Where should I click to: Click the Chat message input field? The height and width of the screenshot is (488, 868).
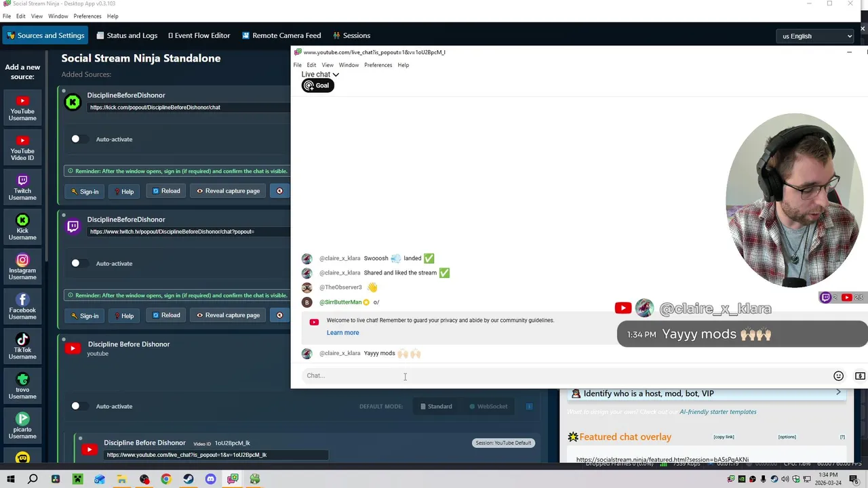566,375
